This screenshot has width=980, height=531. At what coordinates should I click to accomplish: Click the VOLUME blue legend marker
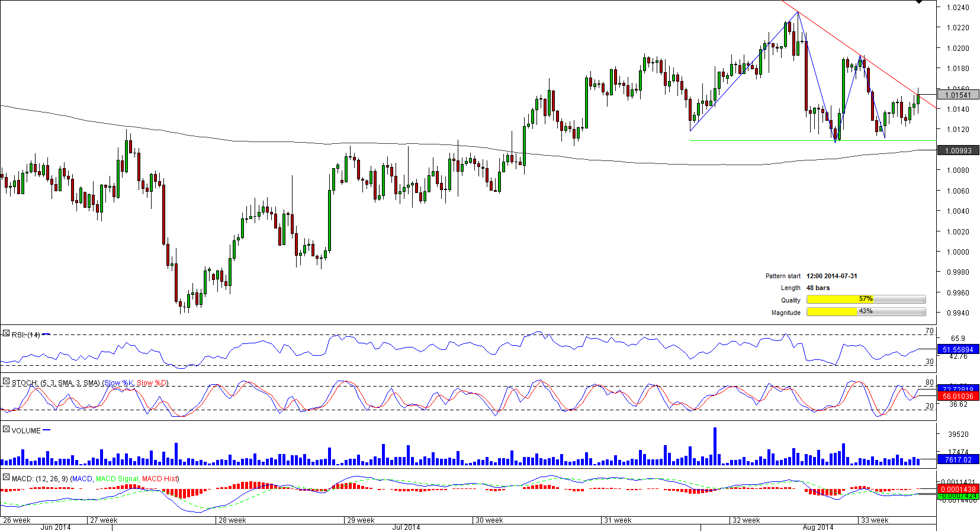[47, 430]
